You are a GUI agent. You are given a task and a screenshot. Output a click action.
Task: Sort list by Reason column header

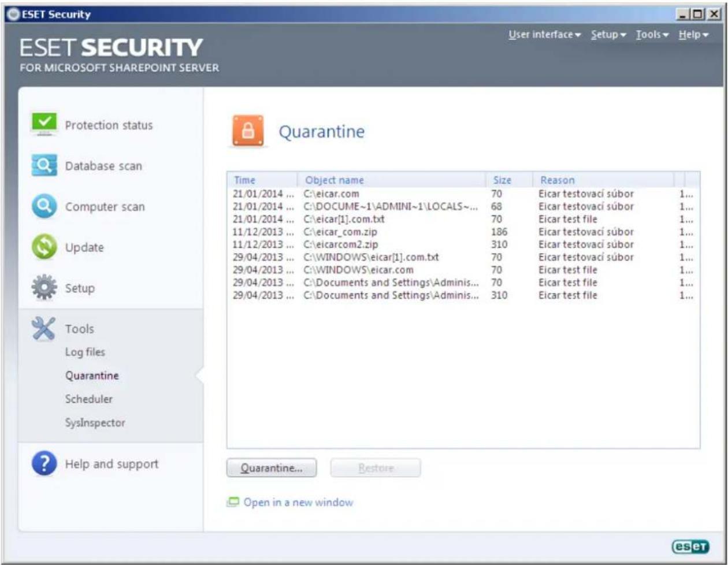click(x=603, y=180)
